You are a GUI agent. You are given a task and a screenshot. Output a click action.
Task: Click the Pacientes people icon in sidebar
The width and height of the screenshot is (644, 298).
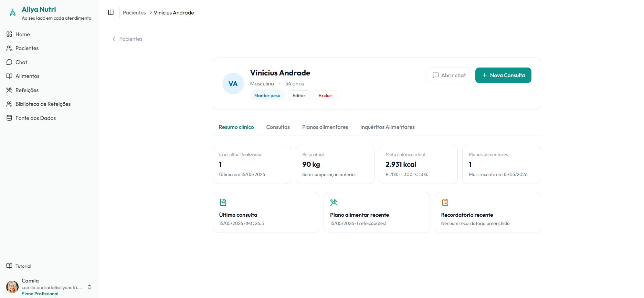pos(9,48)
